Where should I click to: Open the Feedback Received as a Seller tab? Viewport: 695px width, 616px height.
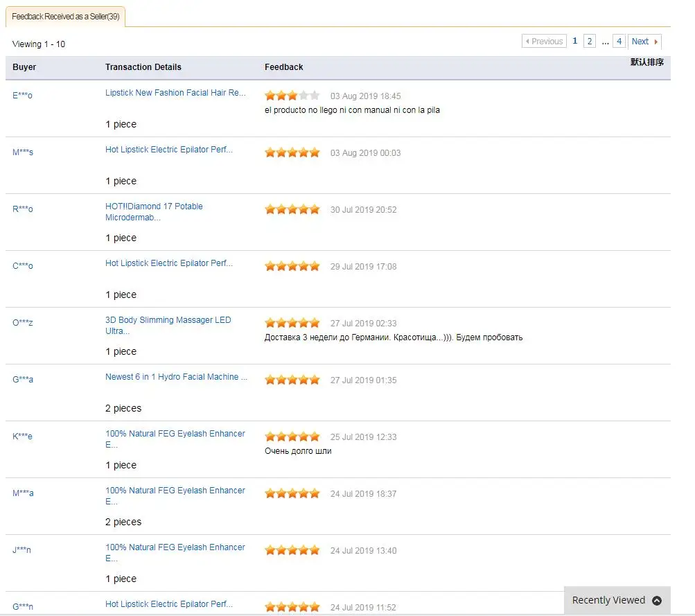tap(66, 17)
